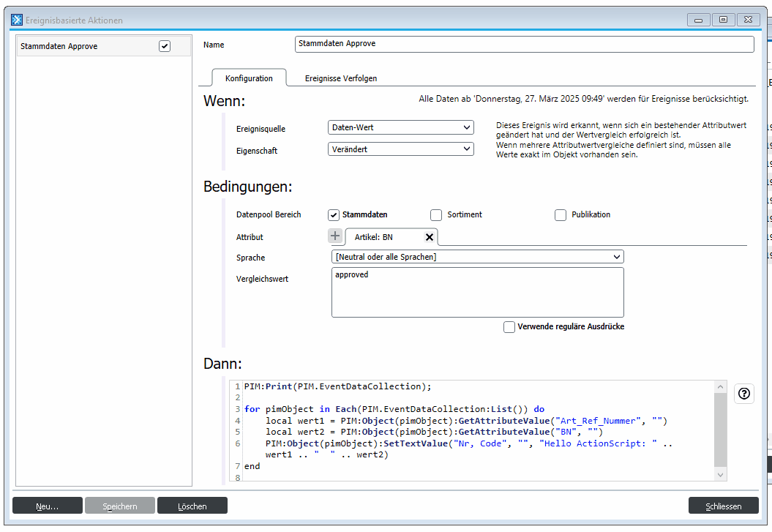
Task: Maximize the Ereignisbasierte Aktionen window
Action: pos(723,20)
